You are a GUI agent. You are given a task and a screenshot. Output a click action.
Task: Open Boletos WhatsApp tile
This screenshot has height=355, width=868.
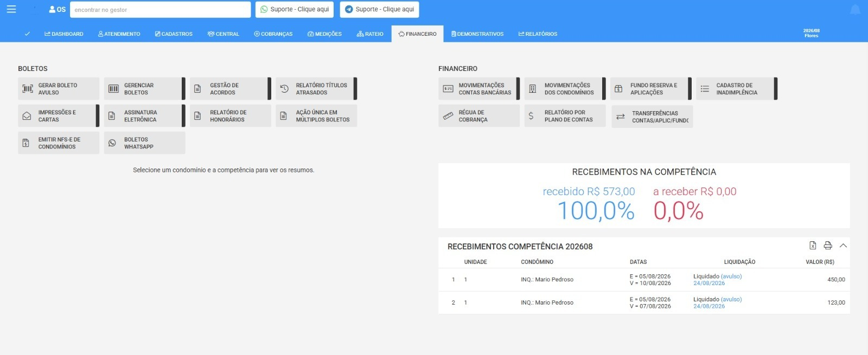tap(144, 143)
